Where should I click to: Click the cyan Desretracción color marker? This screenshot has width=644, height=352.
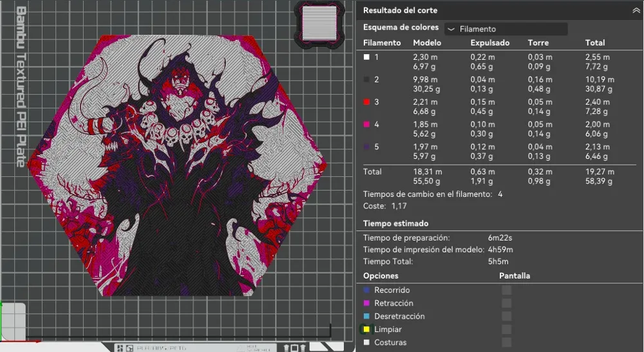point(366,317)
